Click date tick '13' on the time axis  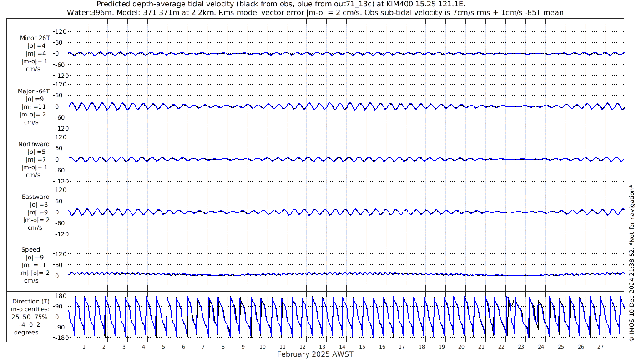[322, 347]
